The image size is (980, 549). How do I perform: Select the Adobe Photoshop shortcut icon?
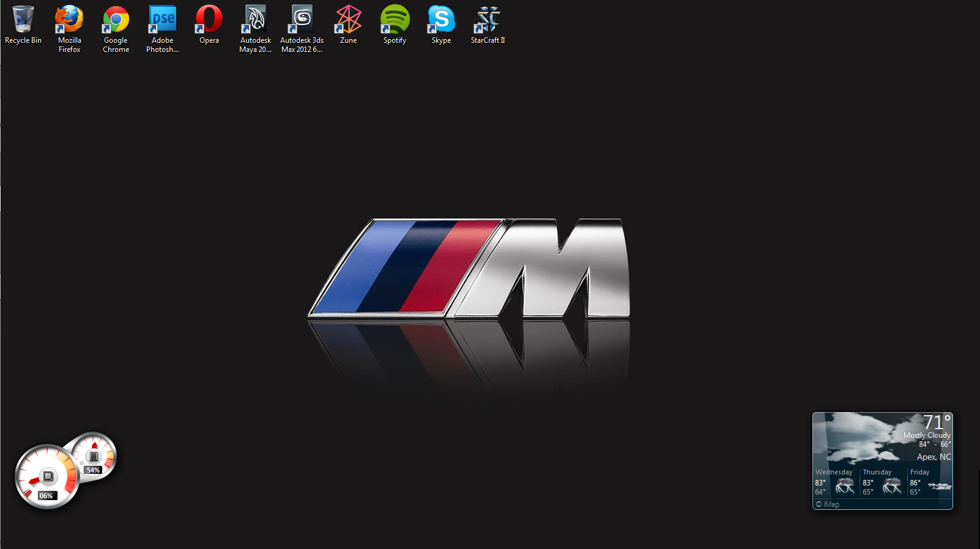(x=163, y=29)
